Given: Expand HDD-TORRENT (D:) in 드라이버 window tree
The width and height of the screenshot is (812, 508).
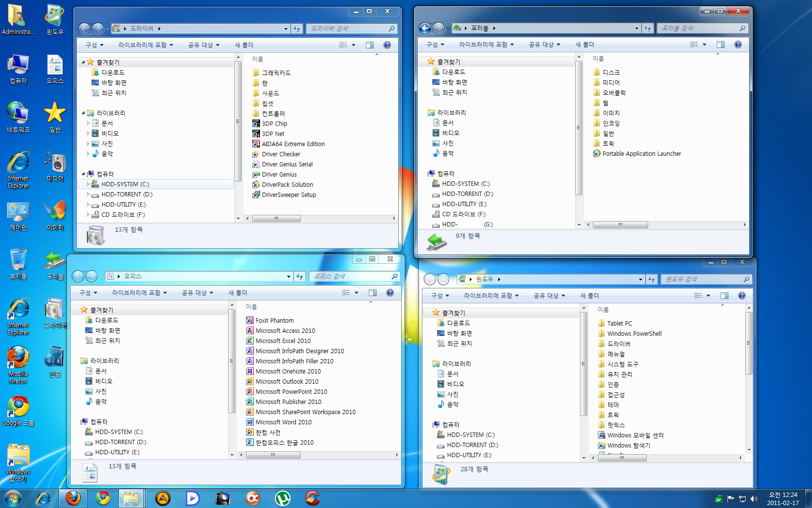Looking at the screenshot, I should 88,194.
